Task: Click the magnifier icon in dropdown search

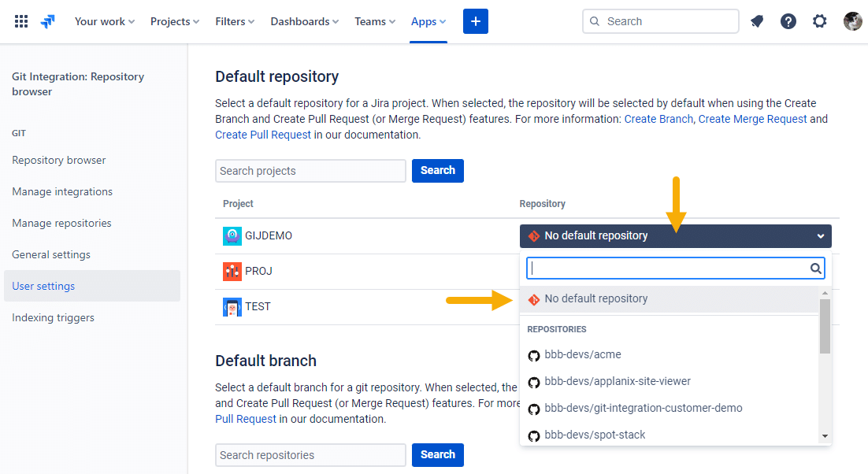Action: [815, 268]
